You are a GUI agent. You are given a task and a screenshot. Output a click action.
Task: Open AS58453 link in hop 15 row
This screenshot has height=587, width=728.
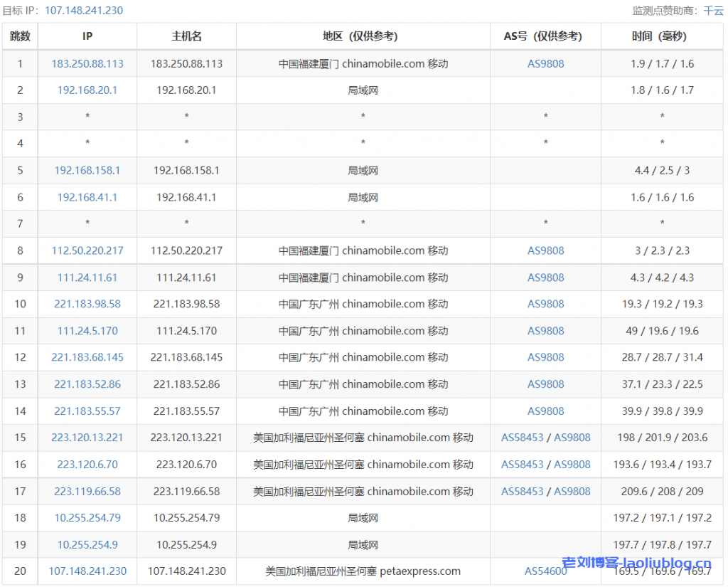coord(522,438)
